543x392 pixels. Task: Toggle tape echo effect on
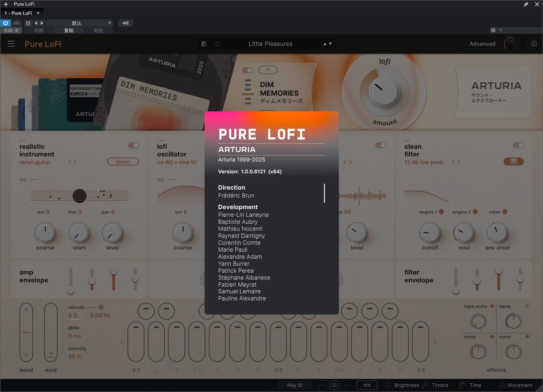coord(492,306)
